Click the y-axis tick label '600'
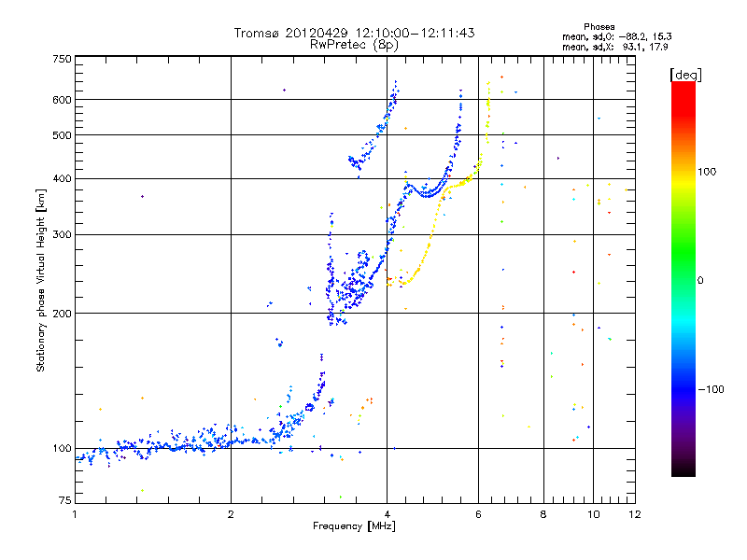Viewport: 747px width, 560px height. (x=62, y=100)
